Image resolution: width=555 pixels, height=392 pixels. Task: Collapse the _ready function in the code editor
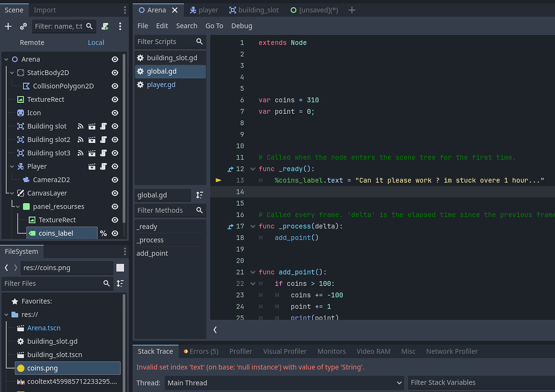[x=253, y=168]
